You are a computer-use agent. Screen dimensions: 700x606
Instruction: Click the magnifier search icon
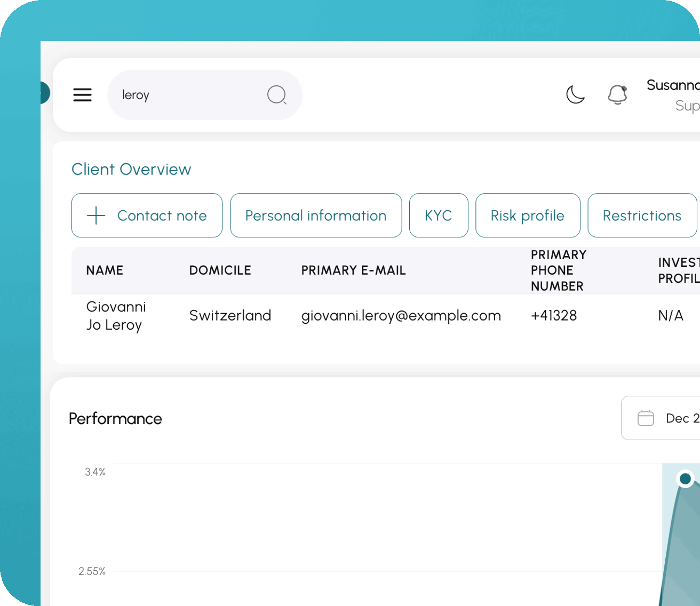tap(276, 95)
